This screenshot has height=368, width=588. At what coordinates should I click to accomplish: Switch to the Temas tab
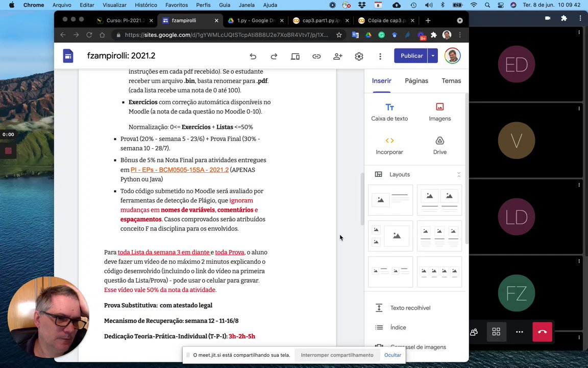click(451, 81)
